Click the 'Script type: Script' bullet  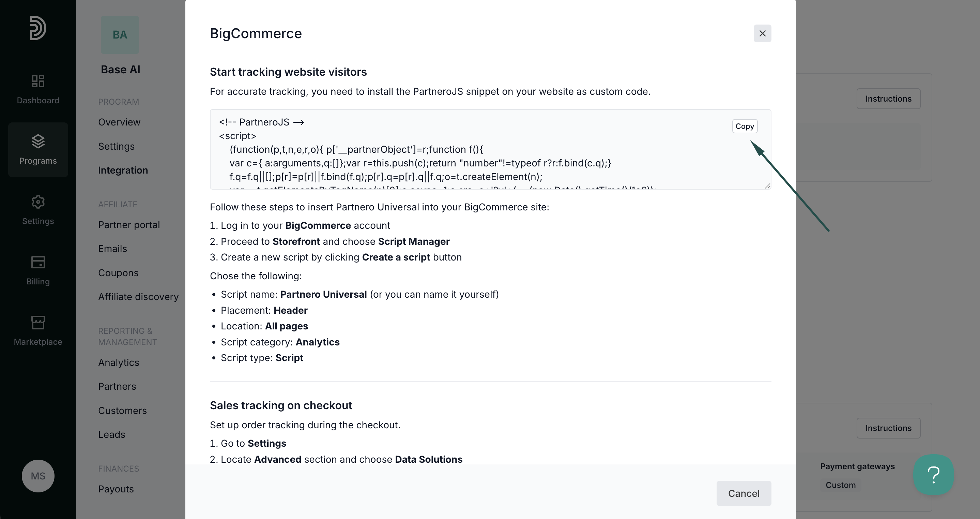pyautogui.click(x=262, y=358)
